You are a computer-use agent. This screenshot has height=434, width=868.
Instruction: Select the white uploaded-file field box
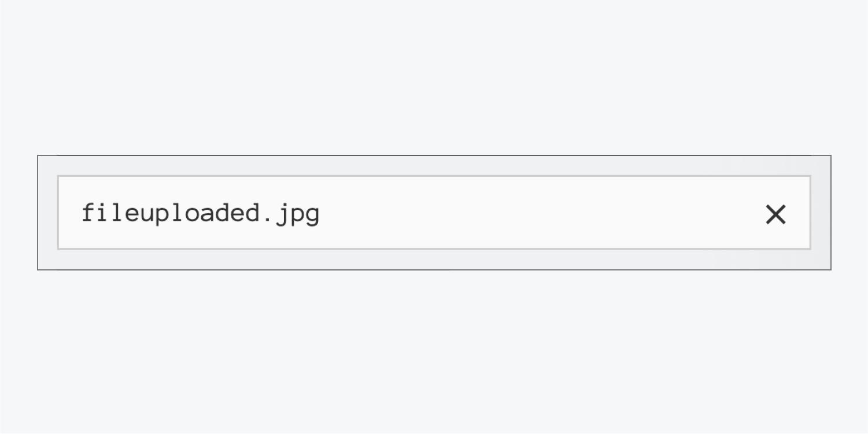click(434, 213)
